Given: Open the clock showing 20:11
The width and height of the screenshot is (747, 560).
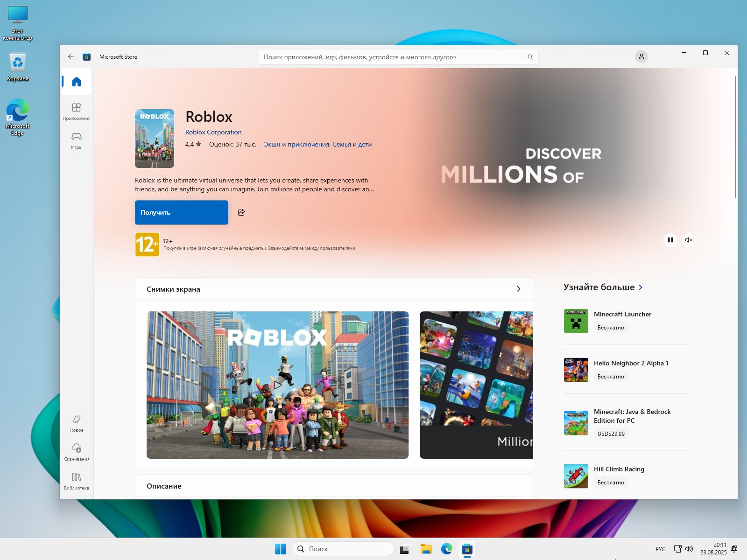Looking at the screenshot, I should pyautogui.click(x=713, y=549).
